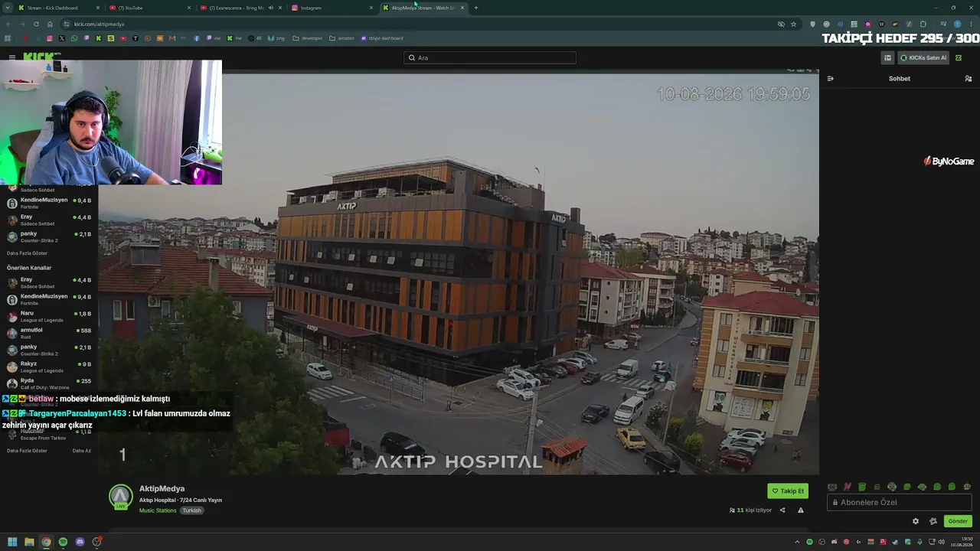Image resolution: width=980 pixels, height=551 pixels.
Task: Click the Takip Et follow button
Action: pos(788,491)
